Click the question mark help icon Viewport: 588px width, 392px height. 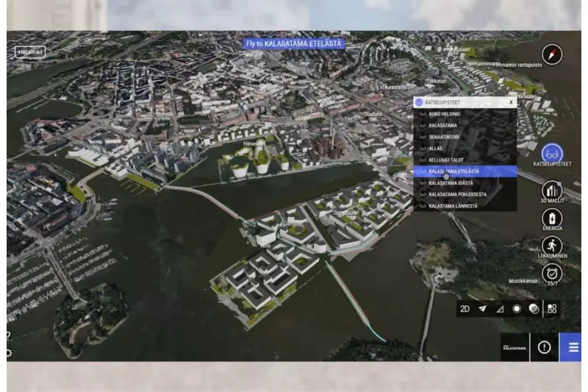[9, 335]
